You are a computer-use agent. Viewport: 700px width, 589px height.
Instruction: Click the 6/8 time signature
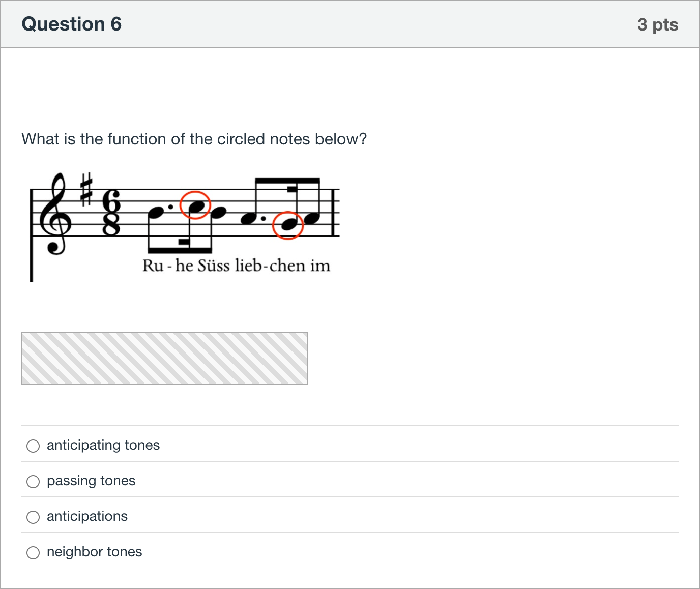(111, 213)
